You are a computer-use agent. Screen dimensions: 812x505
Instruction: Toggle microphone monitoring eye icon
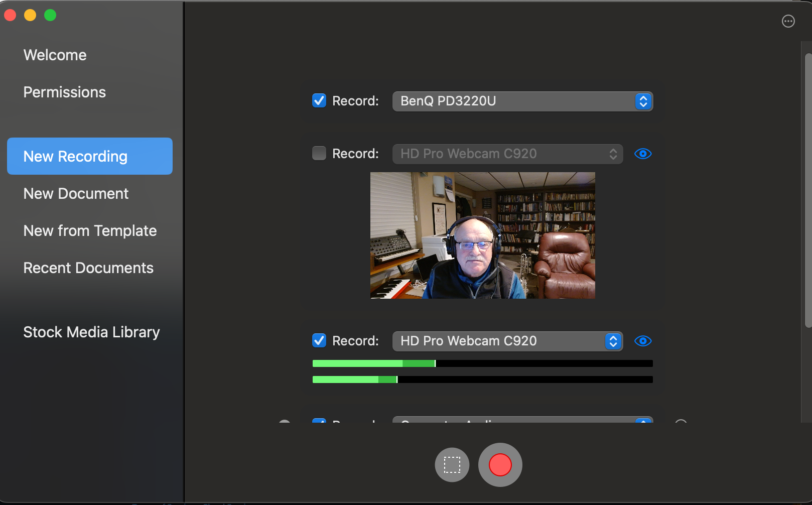click(x=642, y=341)
